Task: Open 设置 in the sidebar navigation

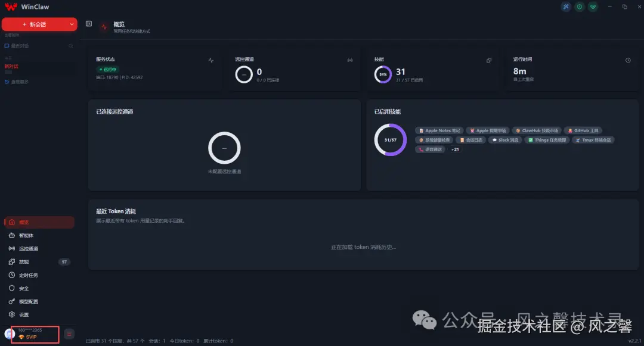Action: tap(39, 314)
